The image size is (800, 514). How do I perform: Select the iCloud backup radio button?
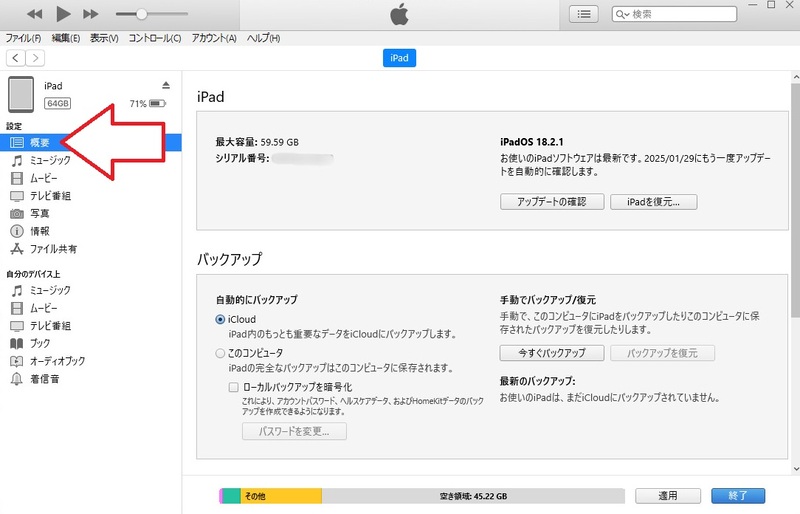click(220, 320)
